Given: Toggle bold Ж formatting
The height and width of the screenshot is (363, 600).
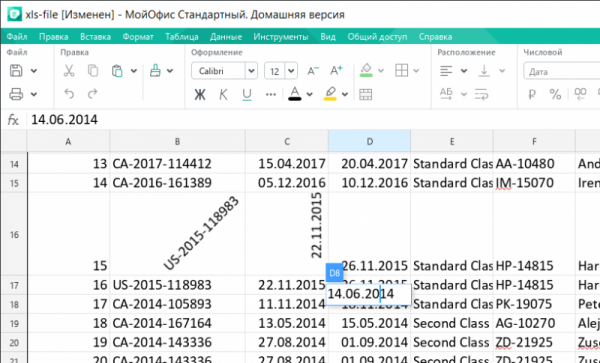Looking at the screenshot, I should [x=200, y=94].
